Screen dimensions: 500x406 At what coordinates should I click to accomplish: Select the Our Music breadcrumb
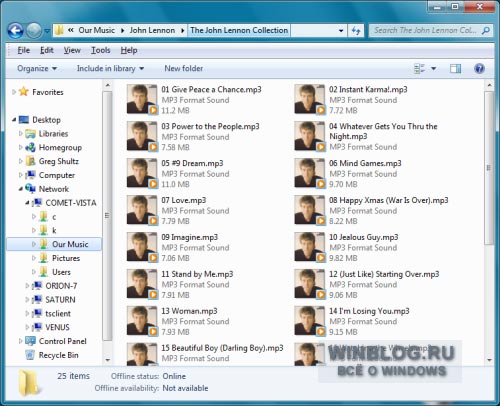97,30
